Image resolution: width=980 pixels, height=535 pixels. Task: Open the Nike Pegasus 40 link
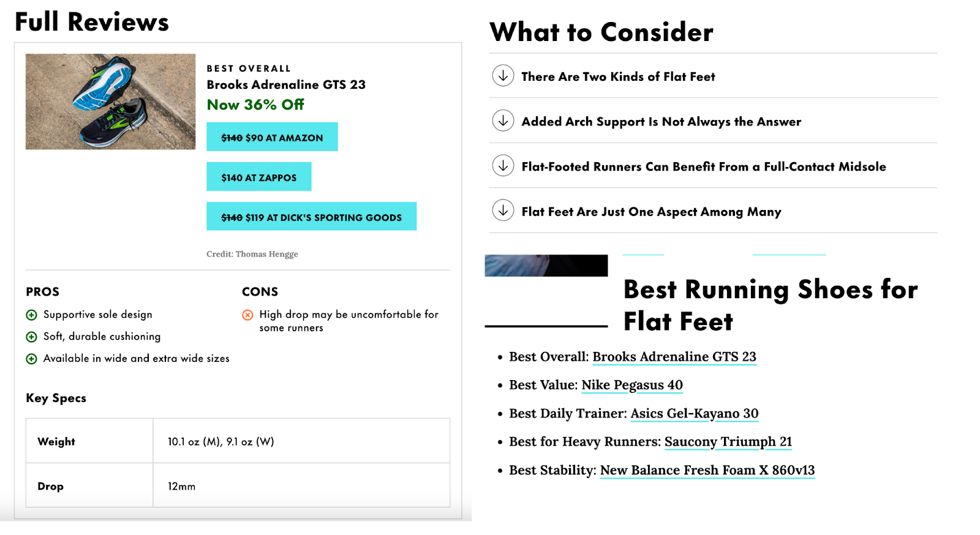point(632,385)
